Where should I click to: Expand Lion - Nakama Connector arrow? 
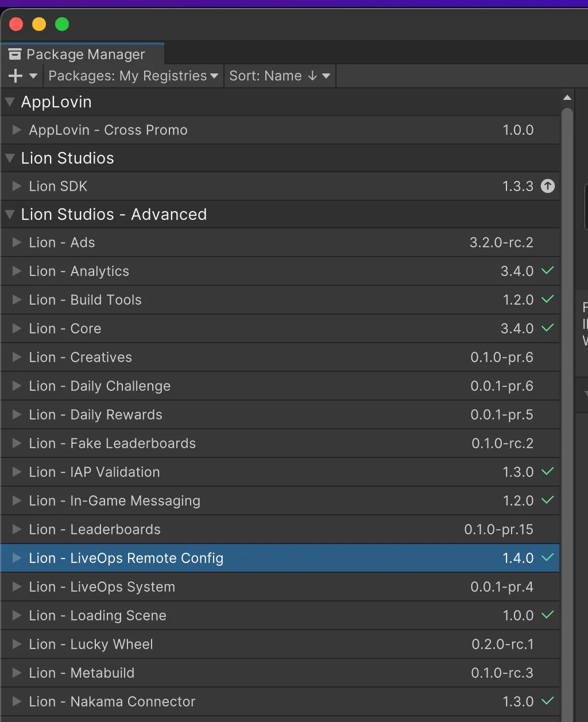click(x=17, y=702)
